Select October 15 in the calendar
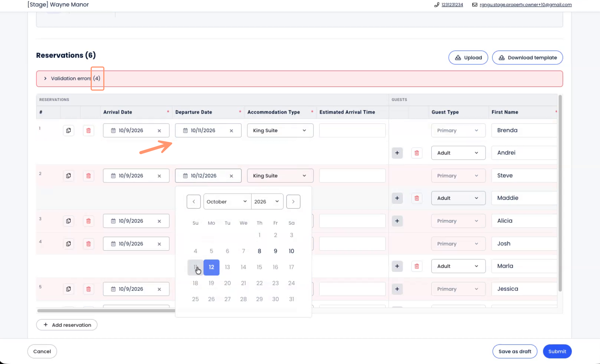Screen dimensions: 600x364 259,267
